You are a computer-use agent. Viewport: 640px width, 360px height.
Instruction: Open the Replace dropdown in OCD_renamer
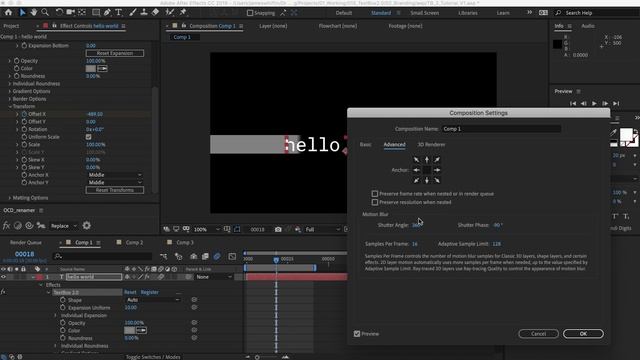(64, 226)
